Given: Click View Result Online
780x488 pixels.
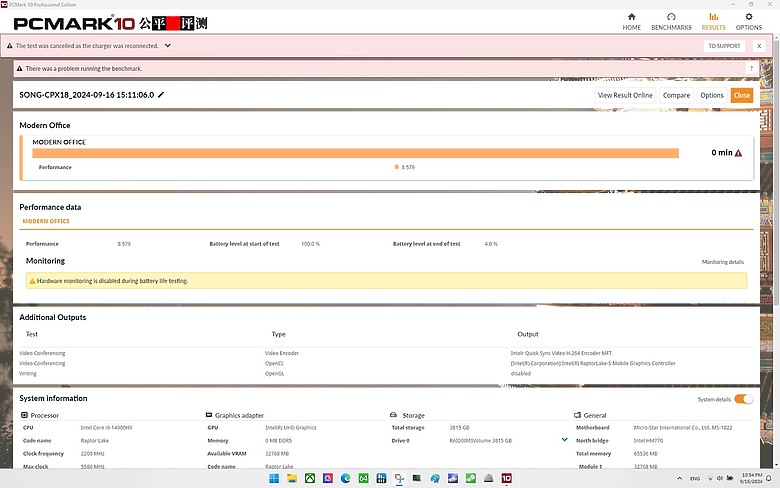Looking at the screenshot, I should [625, 95].
